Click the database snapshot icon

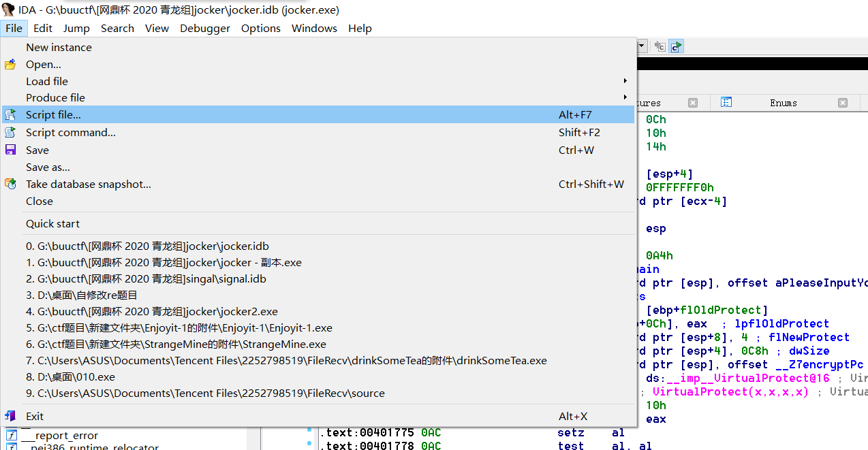pos(10,184)
